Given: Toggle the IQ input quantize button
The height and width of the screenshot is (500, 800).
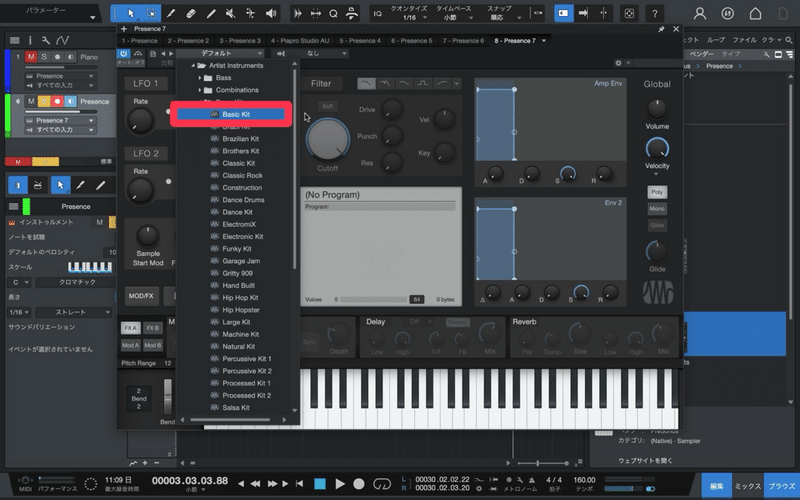Looking at the screenshot, I should [x=378, y=14].
